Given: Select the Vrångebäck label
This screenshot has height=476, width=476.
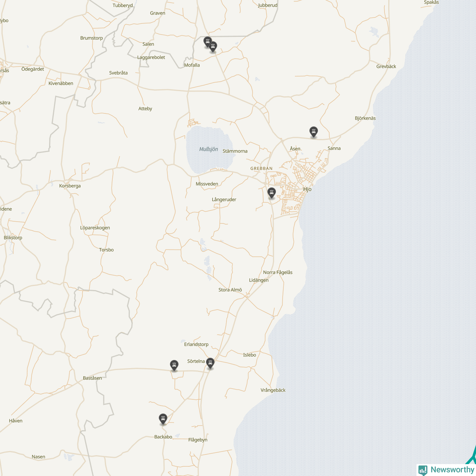Looking at the screenshot, I should point(273,390).
